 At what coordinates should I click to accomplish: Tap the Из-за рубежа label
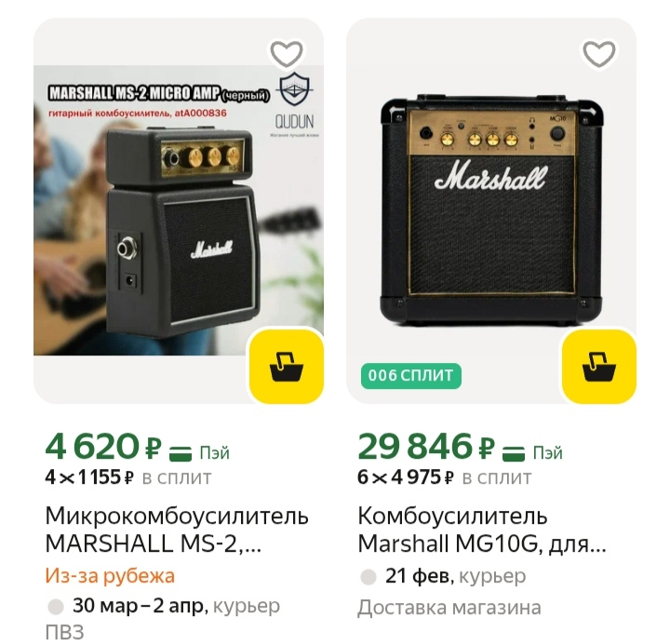(110, 576)
